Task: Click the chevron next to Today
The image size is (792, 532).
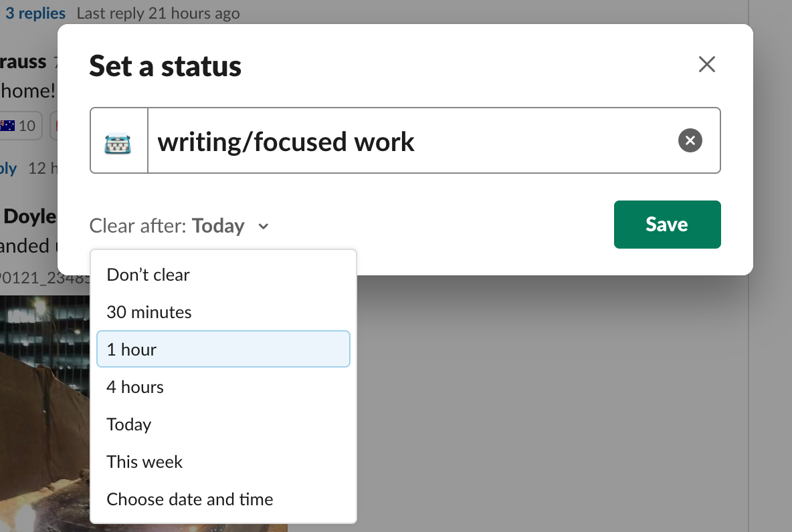Action: click(x=263, y=227)
